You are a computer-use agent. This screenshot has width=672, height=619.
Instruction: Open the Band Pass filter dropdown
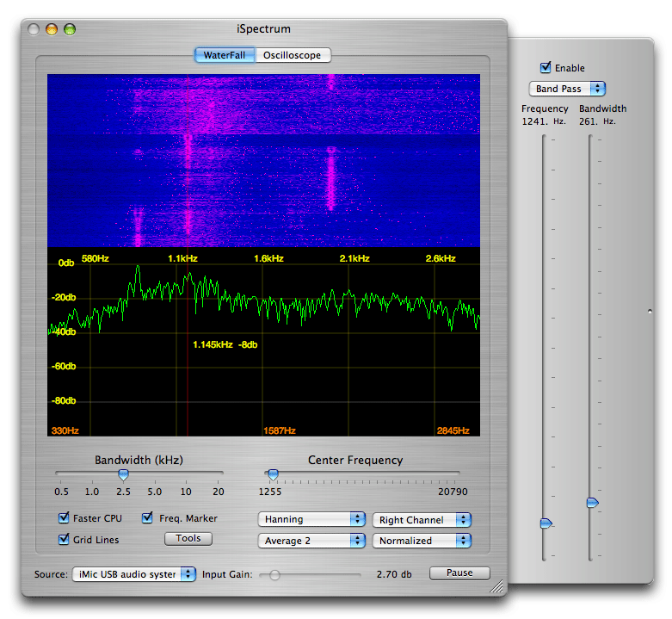click(567, 89)
